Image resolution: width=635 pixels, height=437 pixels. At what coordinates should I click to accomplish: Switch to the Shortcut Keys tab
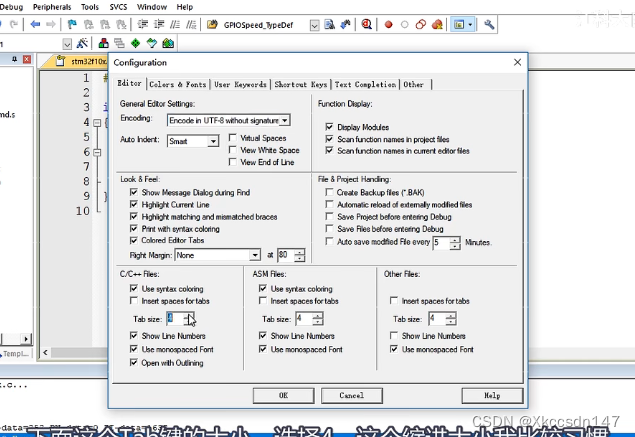pos(300,84)
